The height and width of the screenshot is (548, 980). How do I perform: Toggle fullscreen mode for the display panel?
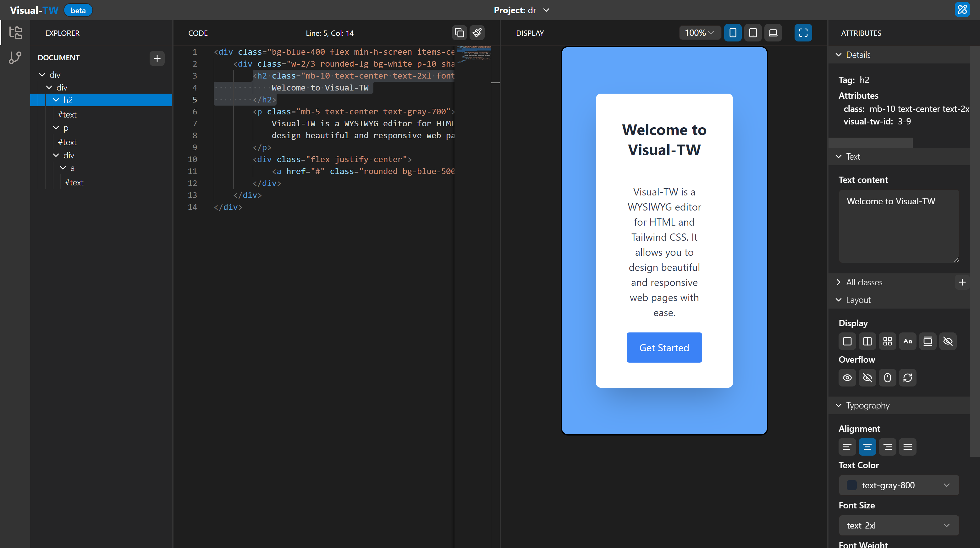803,33
